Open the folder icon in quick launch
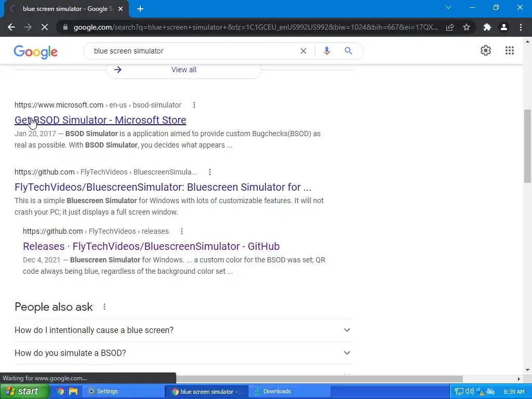Viewport: 532px width, 399px height. coord(73,391)
